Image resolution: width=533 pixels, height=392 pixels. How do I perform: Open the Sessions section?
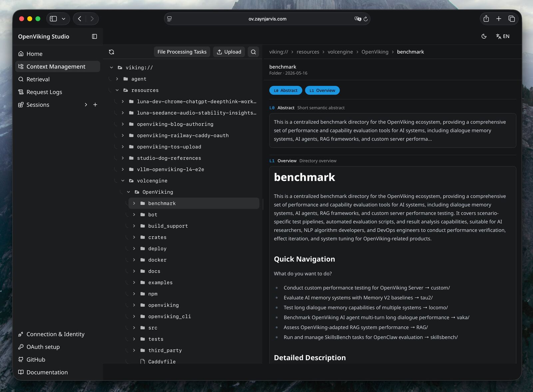click(x=38, y=105)
